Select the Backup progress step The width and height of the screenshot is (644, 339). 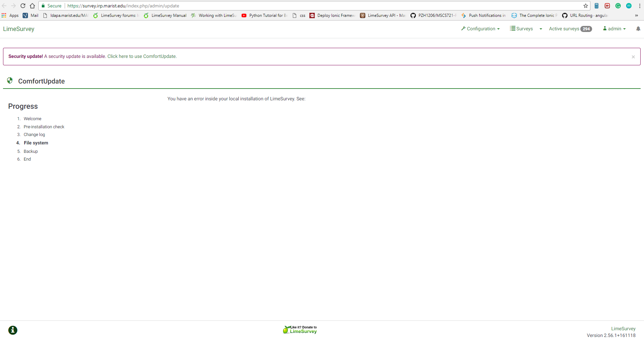click(x=31, y=151)
